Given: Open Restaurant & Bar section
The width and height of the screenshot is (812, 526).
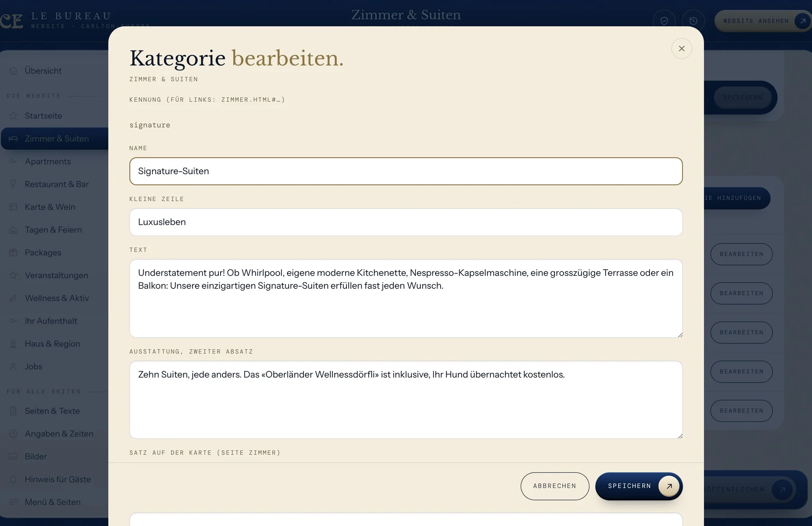Looking at the screenshot, I should tap(54, 184).
